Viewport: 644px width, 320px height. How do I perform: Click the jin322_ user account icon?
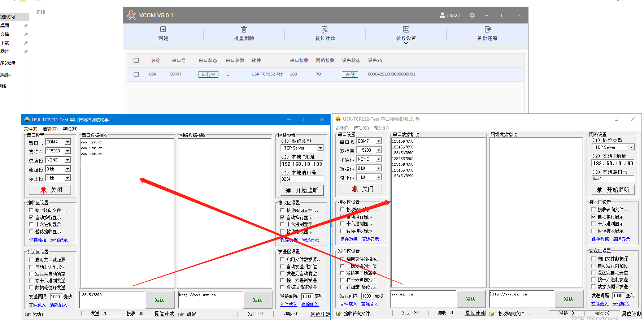(x=442, y=16)
